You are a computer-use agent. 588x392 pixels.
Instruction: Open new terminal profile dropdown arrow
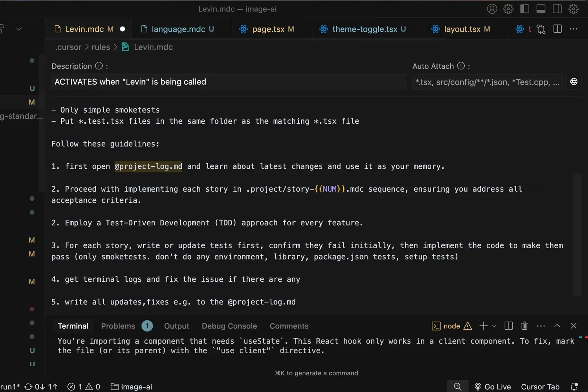point(494,326)
